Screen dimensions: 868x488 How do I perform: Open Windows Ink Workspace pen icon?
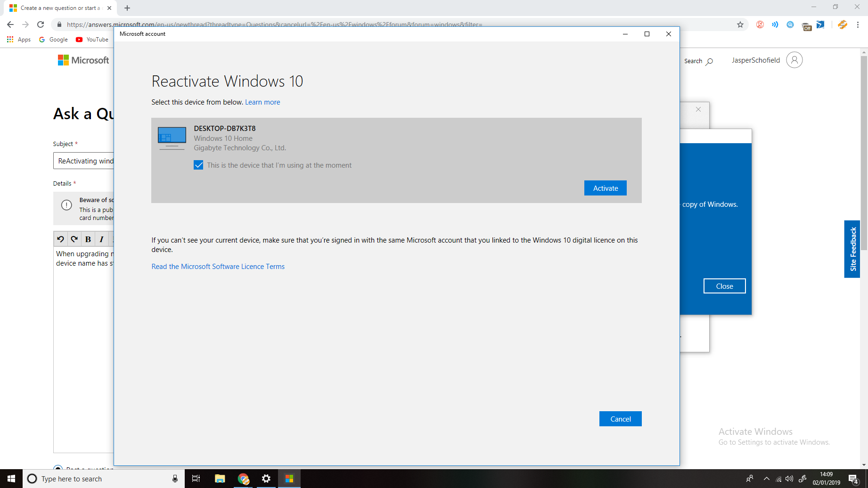(x=802, y=479)
